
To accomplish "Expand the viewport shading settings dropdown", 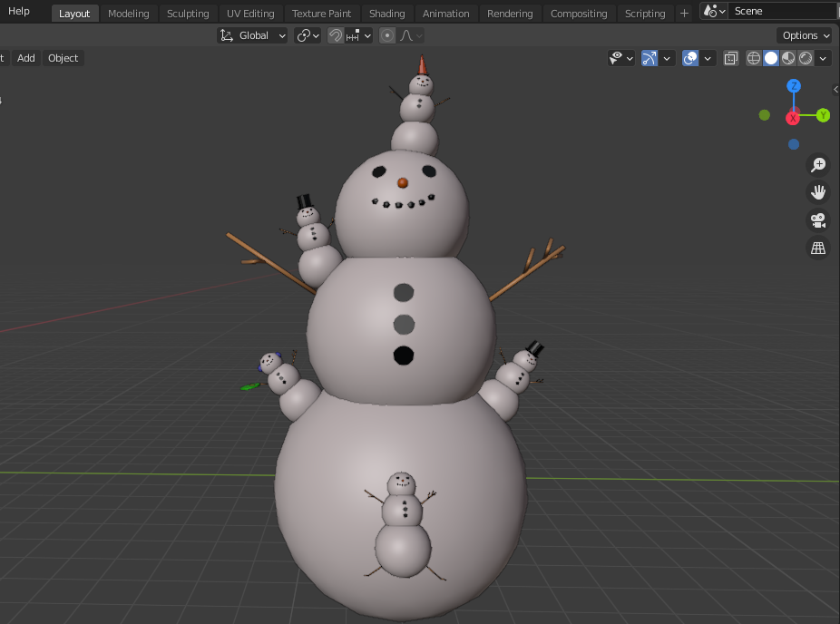I will point(823,57).
